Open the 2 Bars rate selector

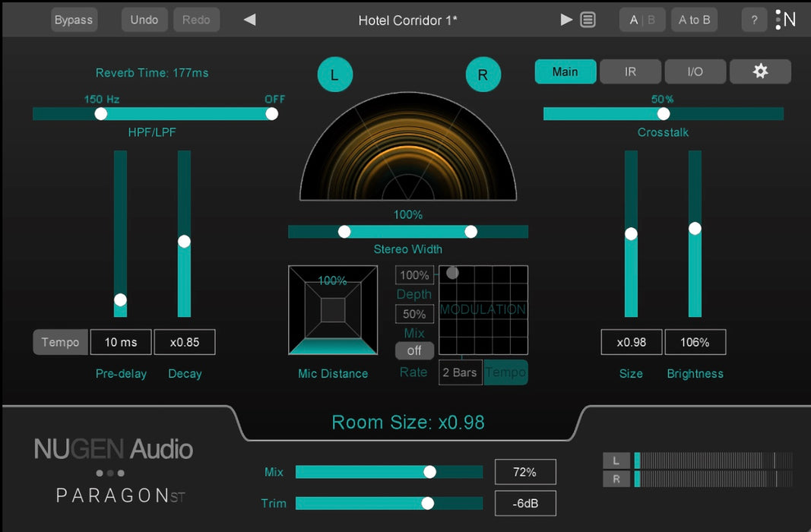460,372
